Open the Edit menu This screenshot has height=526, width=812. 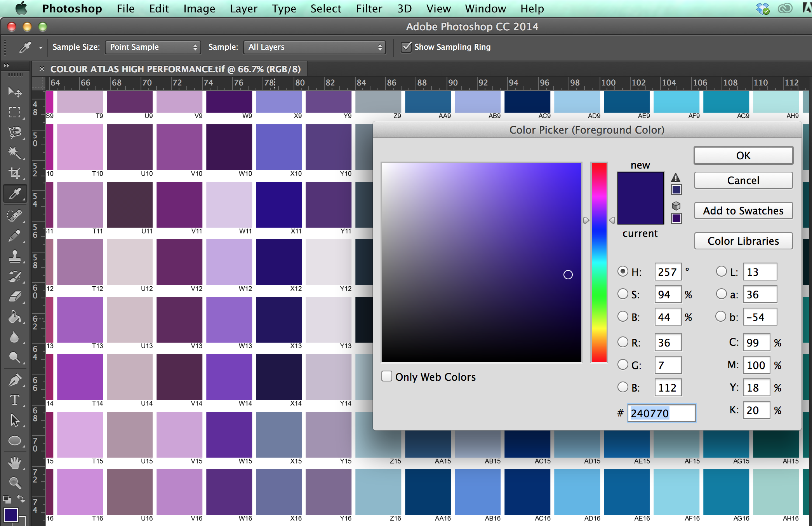tap(159, 9)
